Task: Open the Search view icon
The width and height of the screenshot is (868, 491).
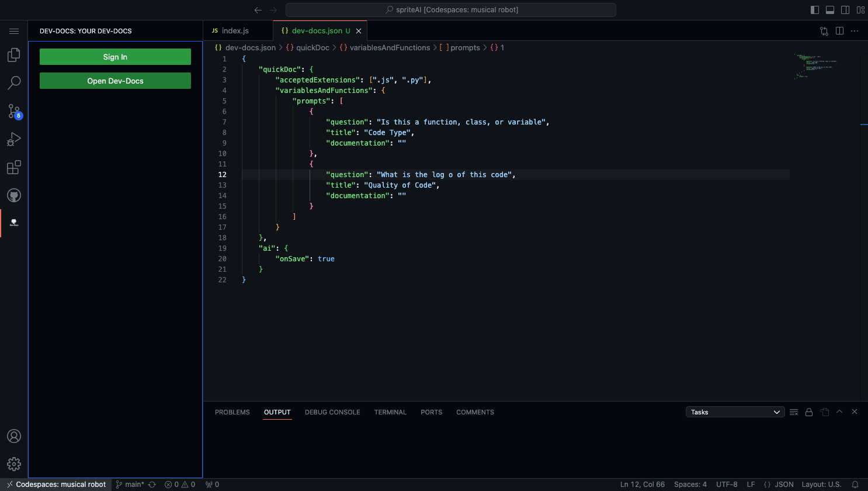Action: click(x=14, y=83)
